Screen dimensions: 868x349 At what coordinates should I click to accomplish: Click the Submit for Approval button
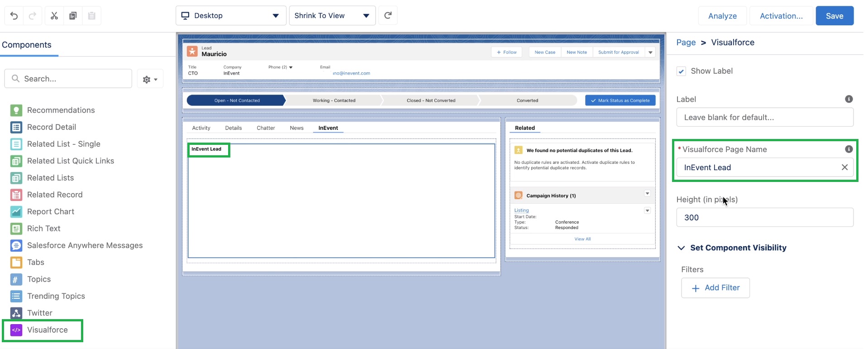pyautogui.click(x=619, y=52)
